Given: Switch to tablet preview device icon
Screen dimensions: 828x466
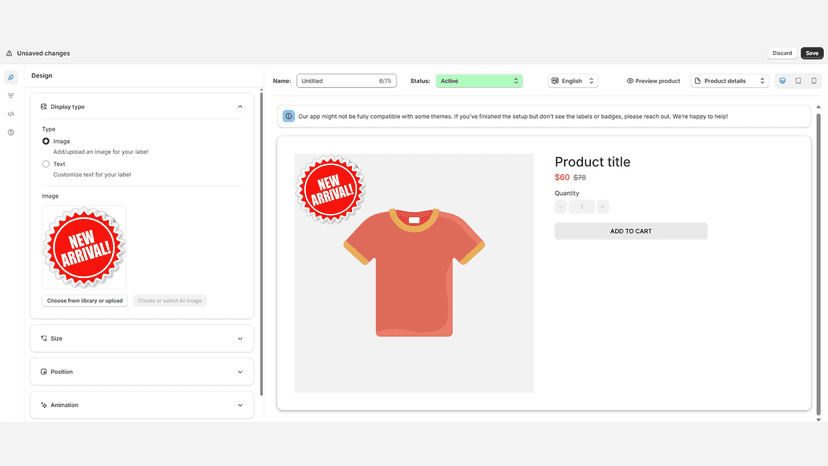Looking at the screenshot, I should 798,81.
